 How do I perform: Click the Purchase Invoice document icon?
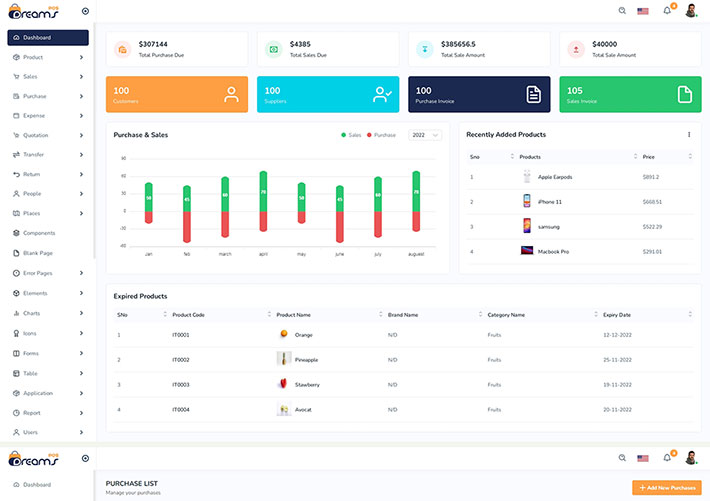tap(534, 95)
